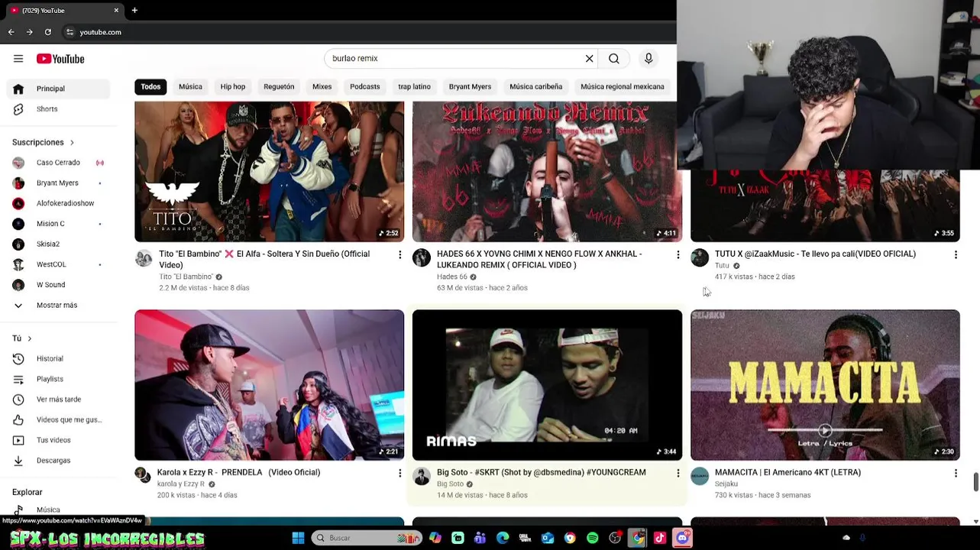The height and width of the screenshot is (550, 980).
Task: Open Videos que me gustan
Action: click(58, 419)
